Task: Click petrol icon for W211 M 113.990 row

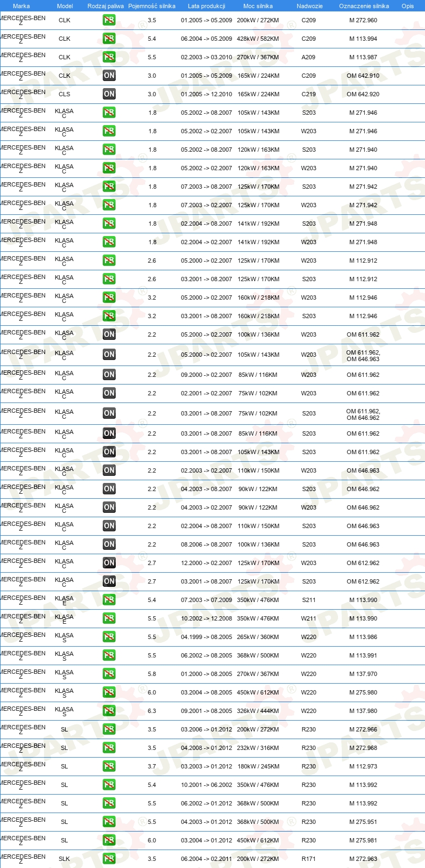Action: click(109, 618)
